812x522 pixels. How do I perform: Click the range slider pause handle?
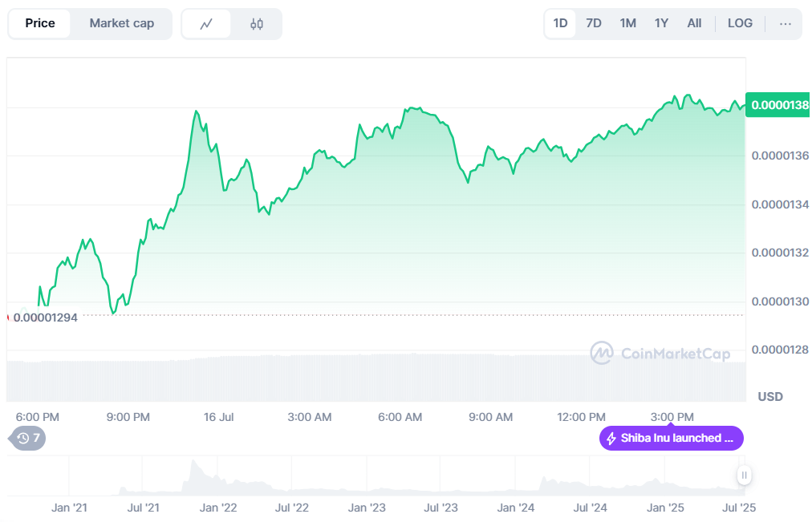(x=745, y=475)
